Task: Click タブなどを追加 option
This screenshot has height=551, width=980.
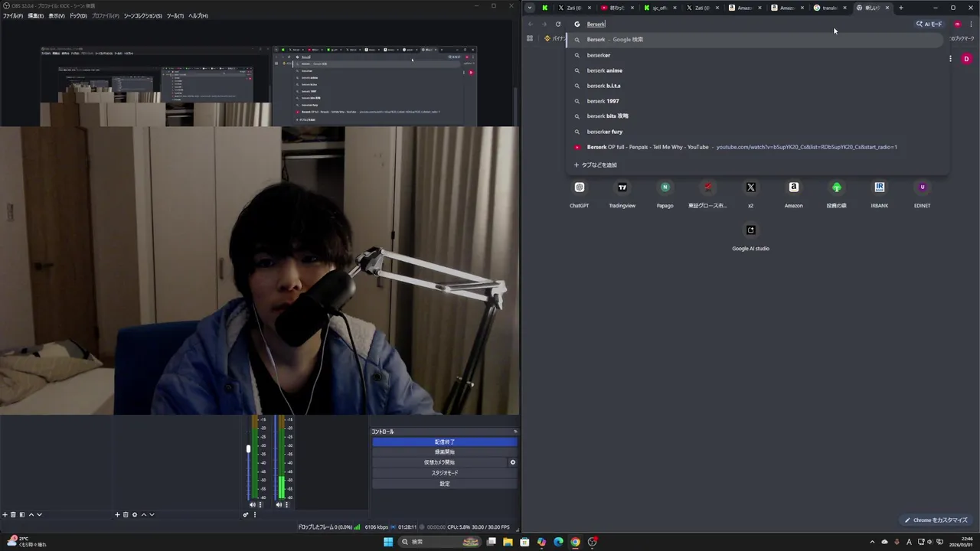Action: coord(596,165)
